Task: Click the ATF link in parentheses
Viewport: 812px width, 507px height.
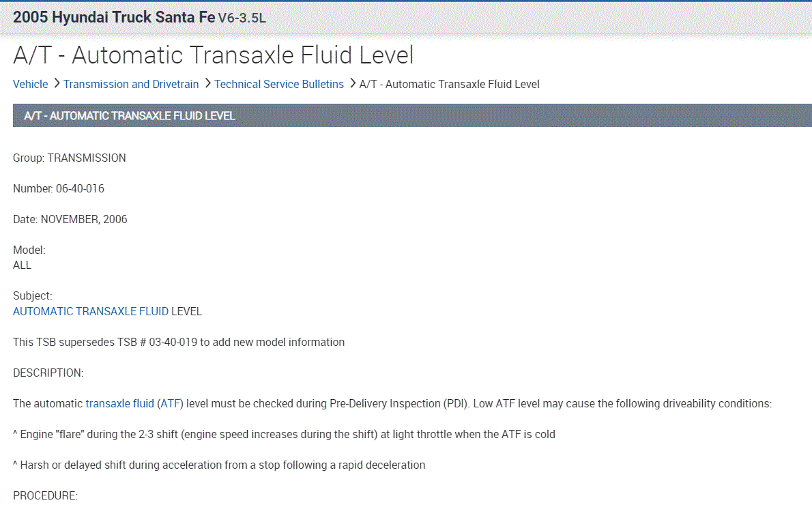Action: click(171, 403)
